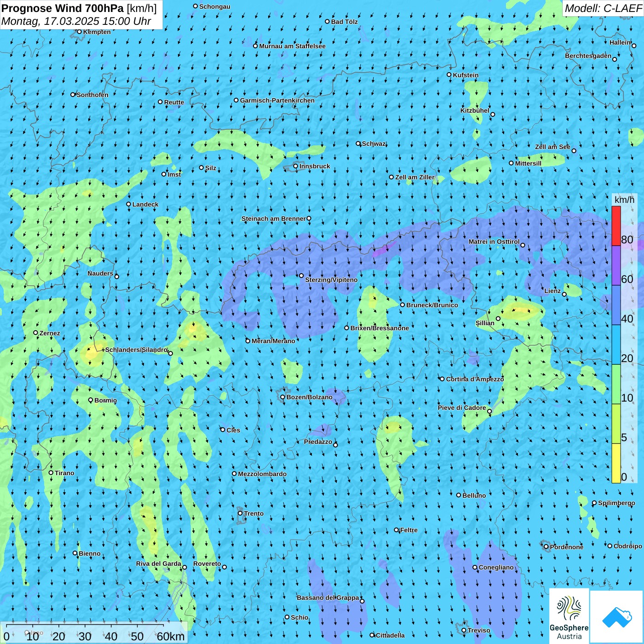Click the Brixen/Bressanone label
Screen dimensions: 644x644
[x=379, y=328]
